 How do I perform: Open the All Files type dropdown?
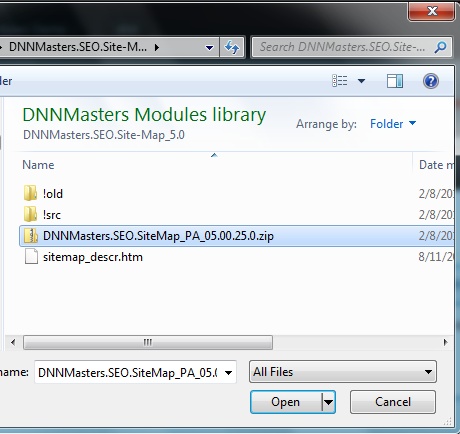[343, 371]
